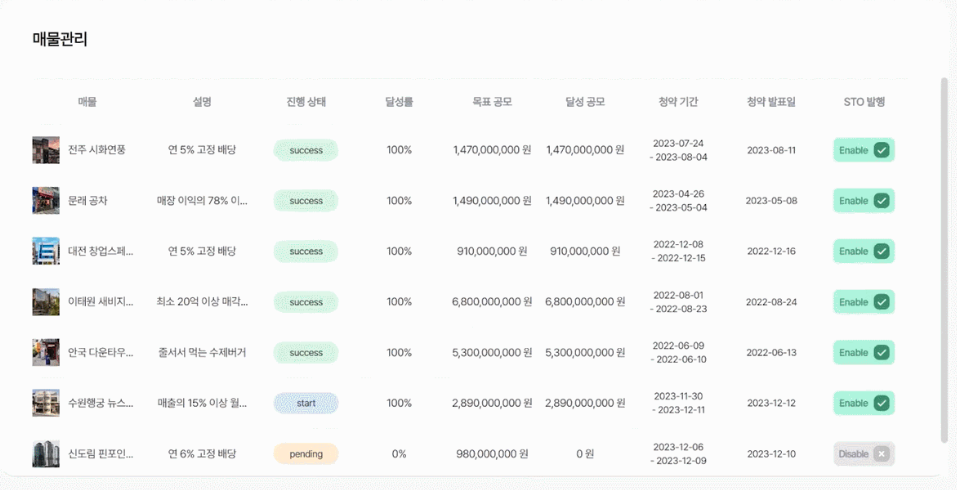957x490 pixels.
Task: Open 대전 창업스페 property thumbnail
Action: 46,251
